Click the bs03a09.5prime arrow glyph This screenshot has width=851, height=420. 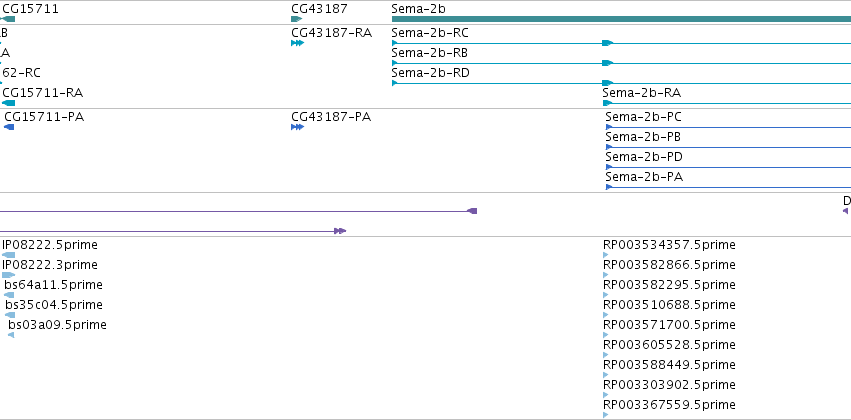pyautogui.click(x=11, y=335)
